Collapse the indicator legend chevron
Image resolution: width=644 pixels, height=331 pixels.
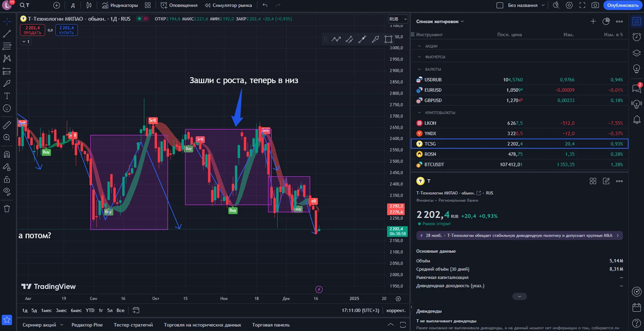pos(26,41)
